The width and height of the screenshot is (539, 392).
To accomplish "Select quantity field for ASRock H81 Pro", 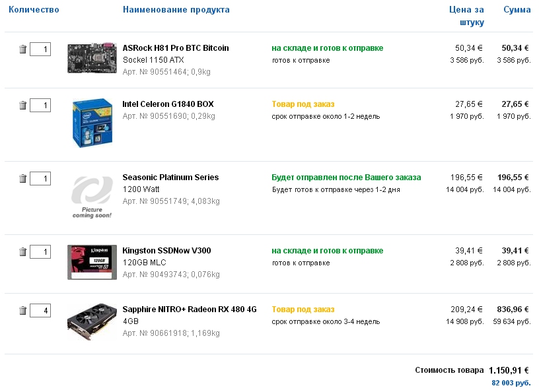I will tap(40, 49).
